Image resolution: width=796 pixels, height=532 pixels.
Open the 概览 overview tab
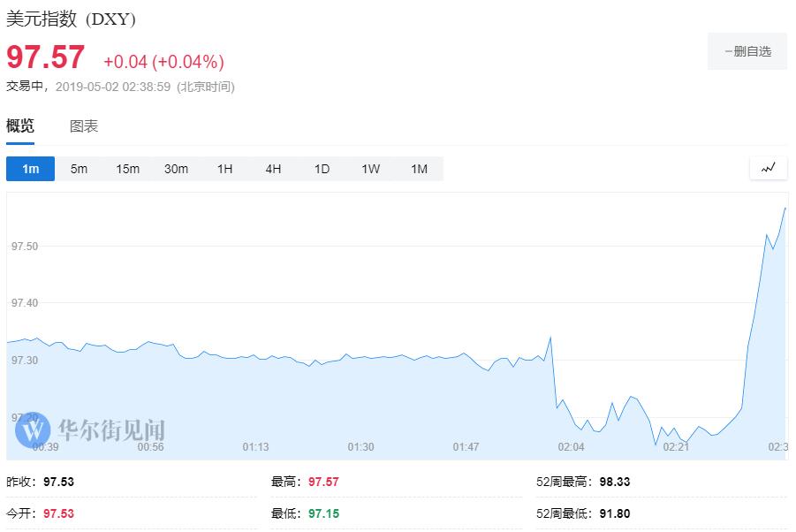click(x=20, y=126)
